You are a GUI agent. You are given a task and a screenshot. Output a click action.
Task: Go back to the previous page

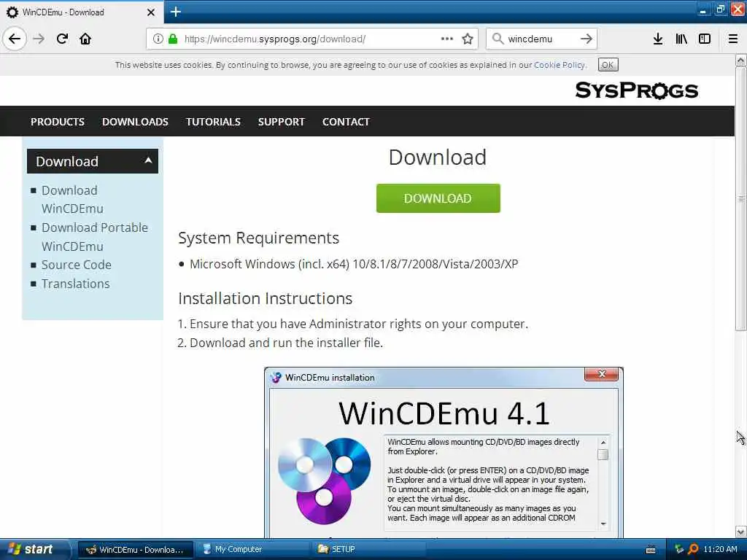coord(15,39)
